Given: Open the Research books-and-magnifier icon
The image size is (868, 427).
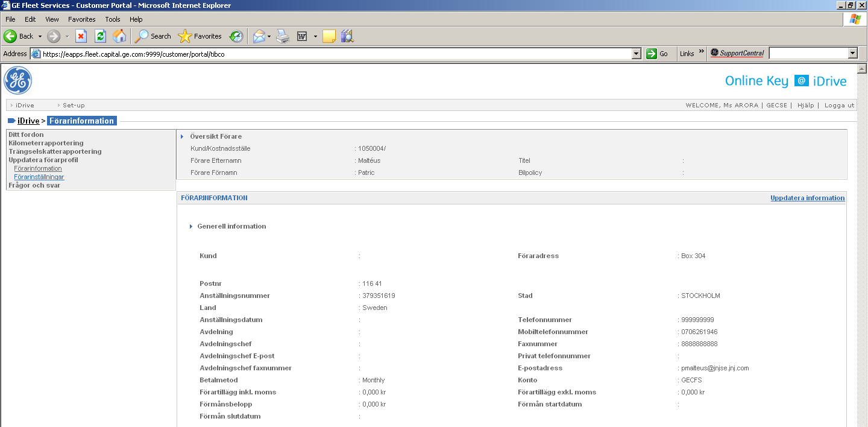Looking at the screenshot, I should point(347,36).
